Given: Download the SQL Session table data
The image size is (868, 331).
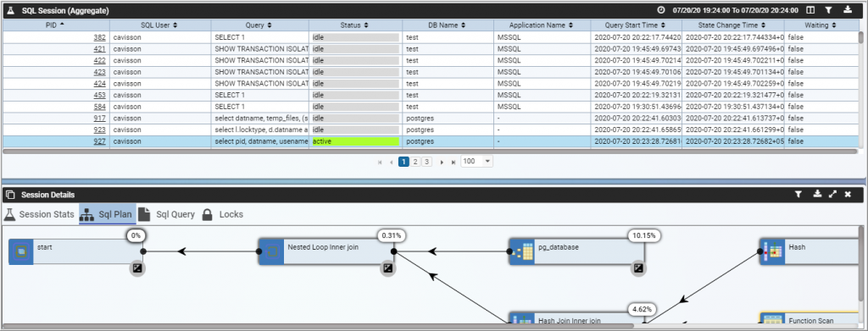Looking at the screenshot, I should coord(848,10).
